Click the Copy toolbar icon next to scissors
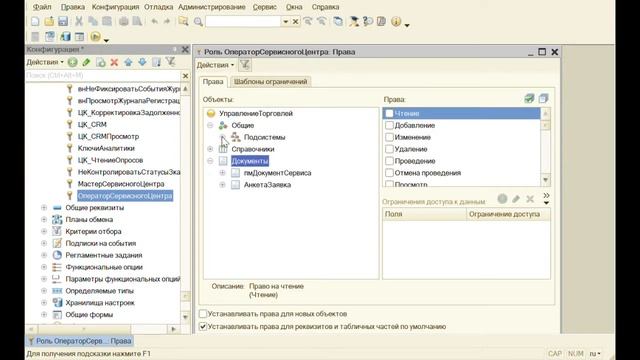This screenshot has height=360, width=640. [x=93, y=21]
